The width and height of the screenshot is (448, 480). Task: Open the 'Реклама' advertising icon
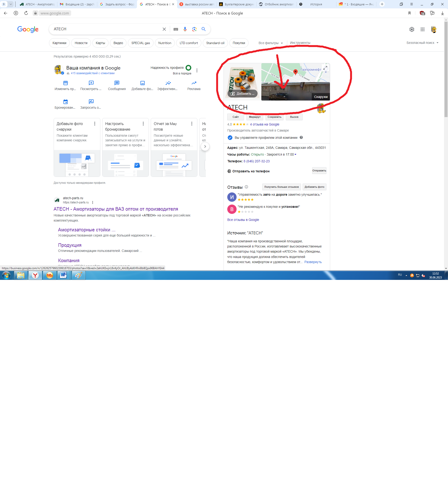click(194, 83)
